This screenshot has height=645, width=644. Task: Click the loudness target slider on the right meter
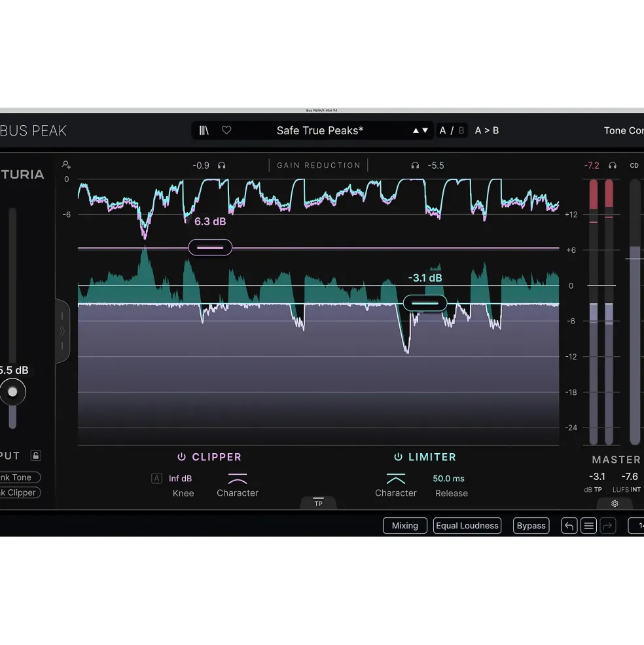point(635,259)
